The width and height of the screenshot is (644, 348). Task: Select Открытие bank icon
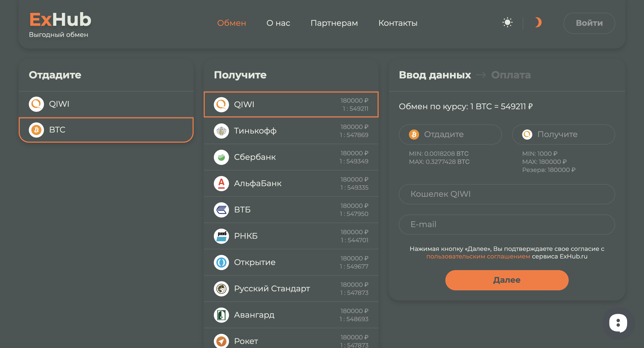pyautogui.click(x=221, y=263)
